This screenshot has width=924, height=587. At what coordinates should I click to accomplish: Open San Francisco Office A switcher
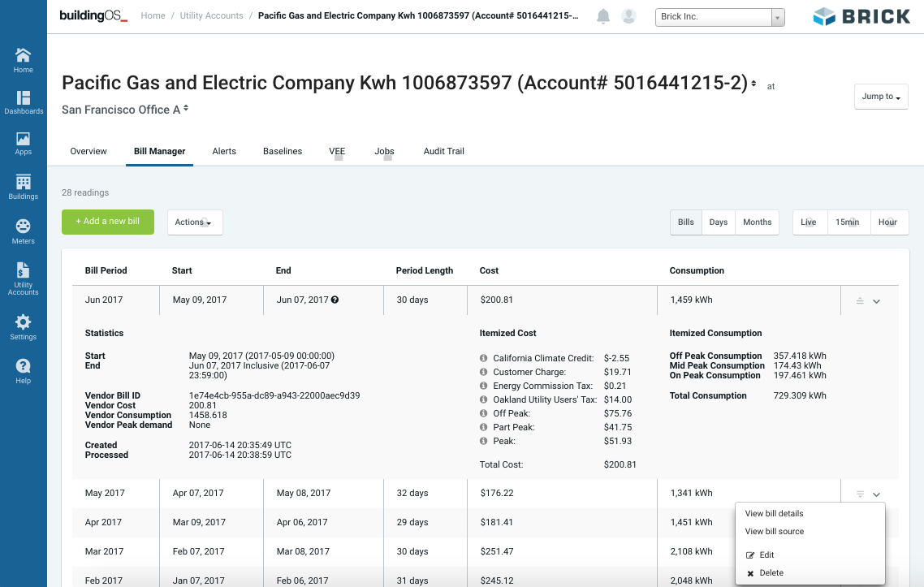point(186,109)
